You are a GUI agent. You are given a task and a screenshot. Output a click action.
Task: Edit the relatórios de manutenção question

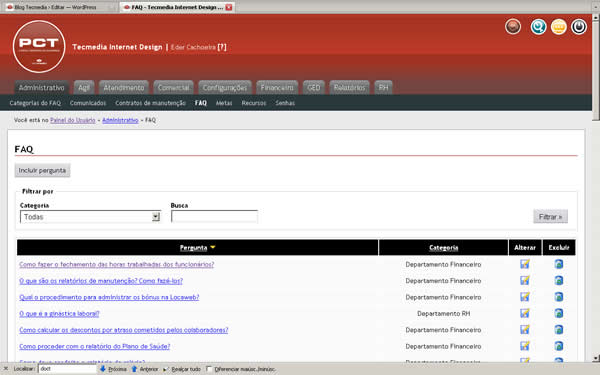[525, 280]
